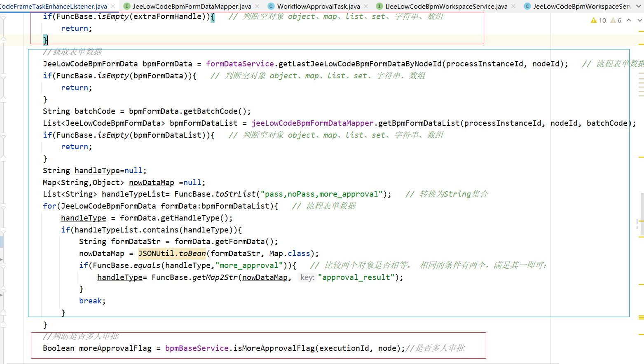Close the IJeeLowCodeBpmWorkspaceService.java tab
Screen dimensions: 644x364
tap(513, 6)
